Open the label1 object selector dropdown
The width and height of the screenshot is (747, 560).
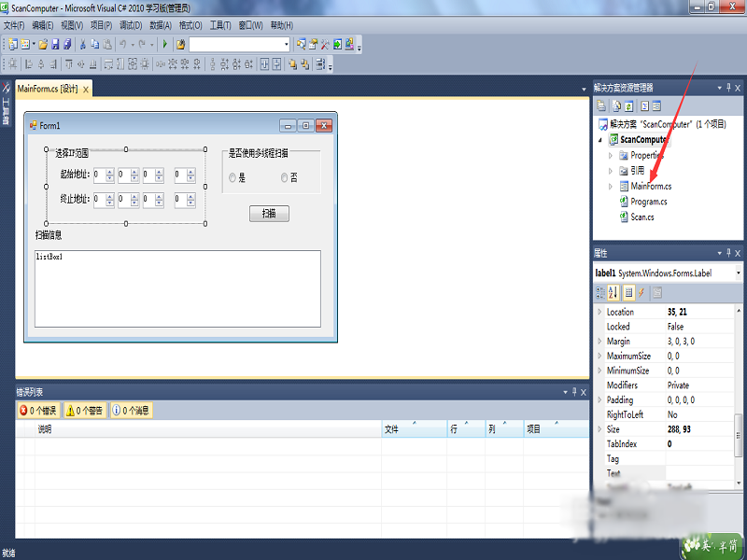(738, 273)
